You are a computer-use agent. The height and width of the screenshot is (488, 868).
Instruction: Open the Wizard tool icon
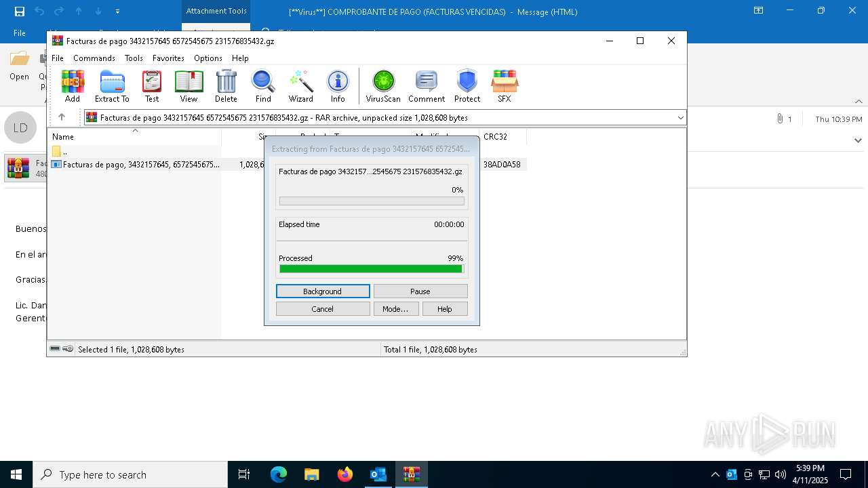300,86
